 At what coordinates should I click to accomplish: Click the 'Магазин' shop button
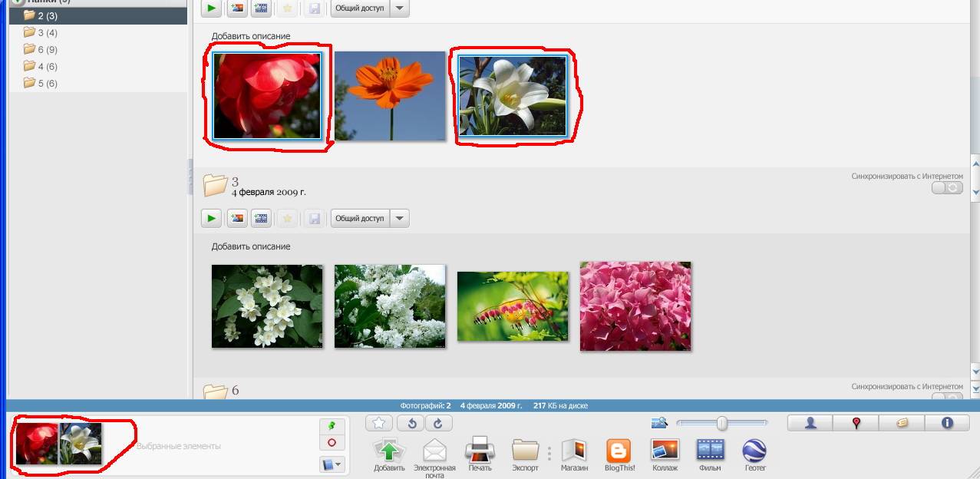[x=574, y=455]
